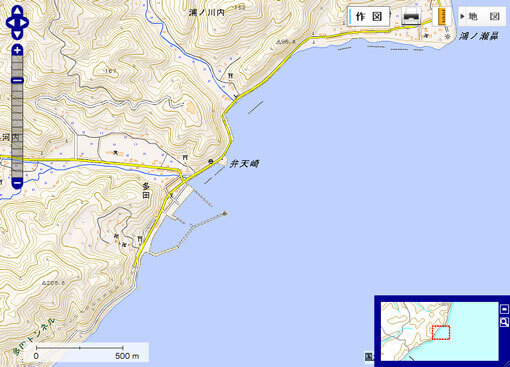Screen dimensions: 510x367
Task: Pan the map east with right arrow
Action: (x=24, y=23)
